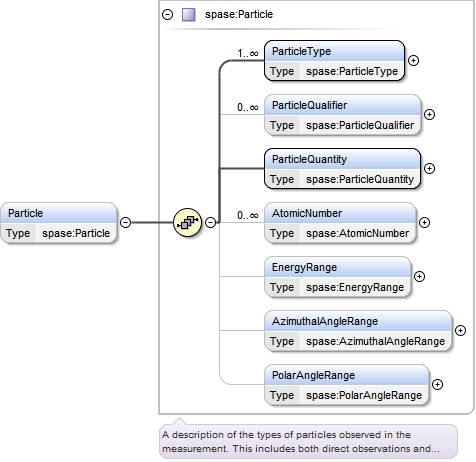The width and height of the screenshot is (476, 462).
Task: Click the particle description annotation text
Action: (x=301, y=442)
